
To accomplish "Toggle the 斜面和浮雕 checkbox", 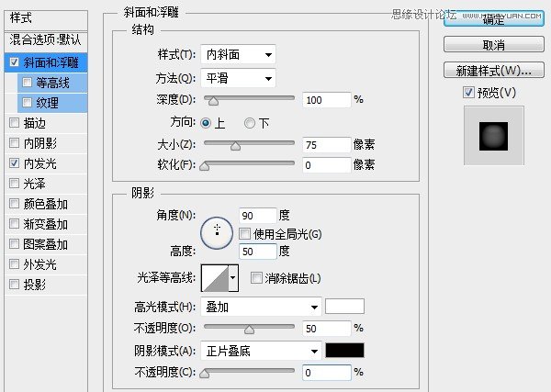I will coord(14,62).
